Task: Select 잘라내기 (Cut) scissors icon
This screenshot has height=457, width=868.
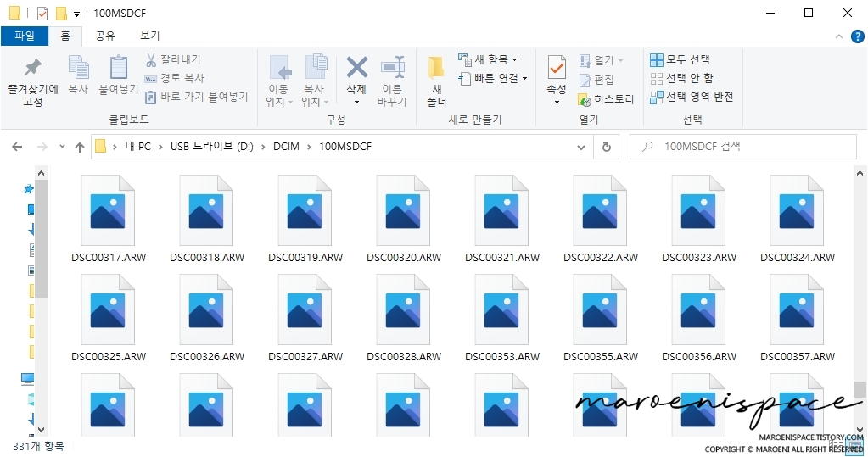Action: tap(150, 59)
